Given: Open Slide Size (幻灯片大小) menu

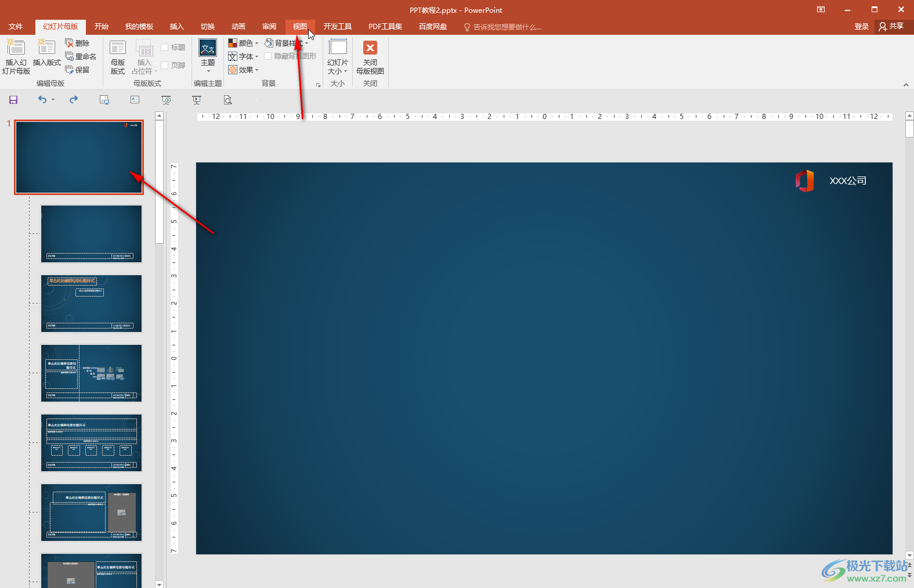Looking at the screenshot, I should tap(338, 57).
